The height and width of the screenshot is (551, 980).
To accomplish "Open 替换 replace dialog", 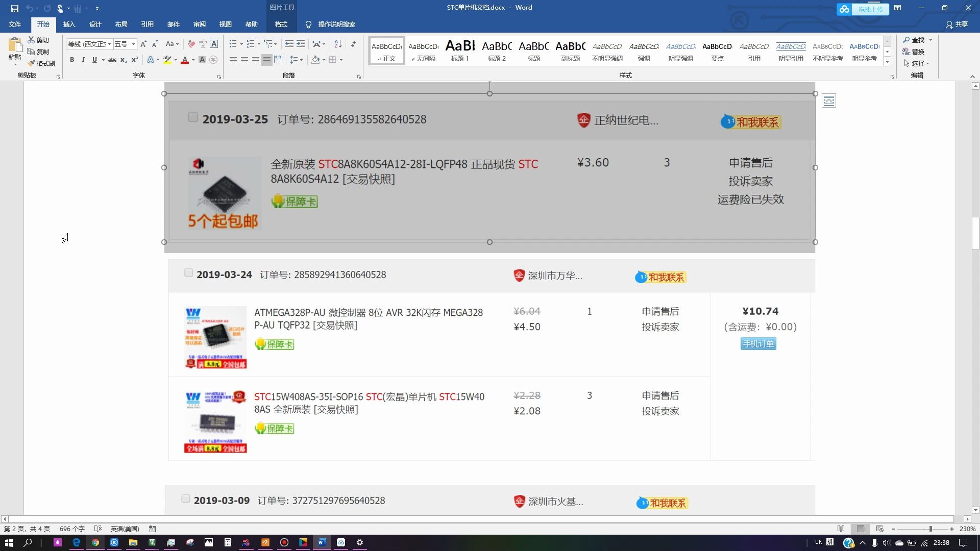I will coord(914,52).
